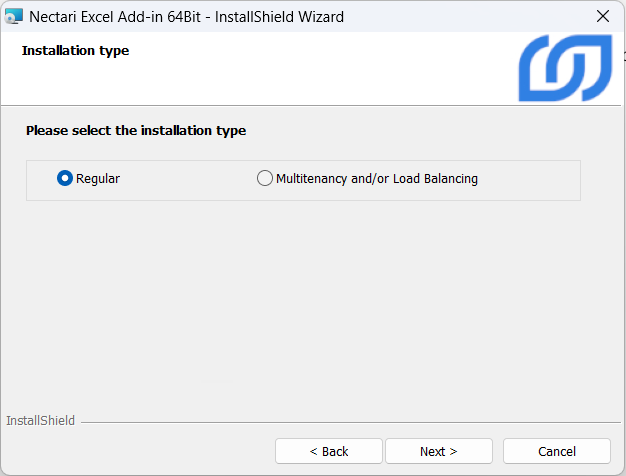Click the Regular option label text

[x=98, y=179]
